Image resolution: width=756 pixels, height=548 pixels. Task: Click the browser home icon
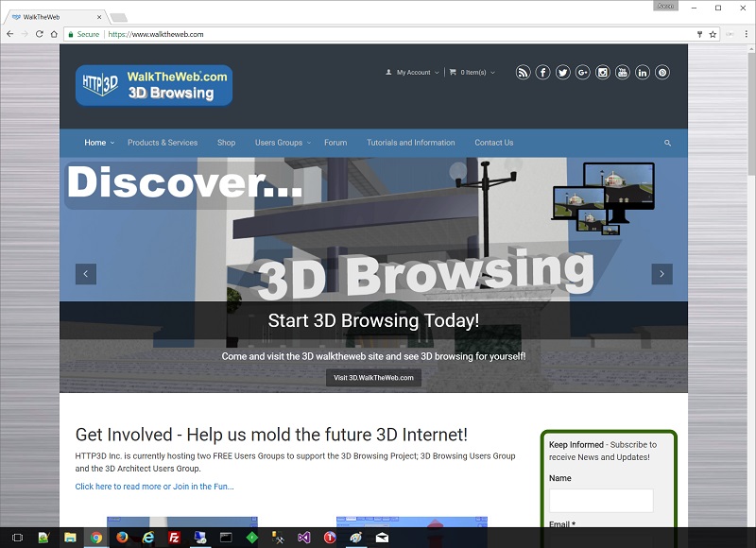54,34
